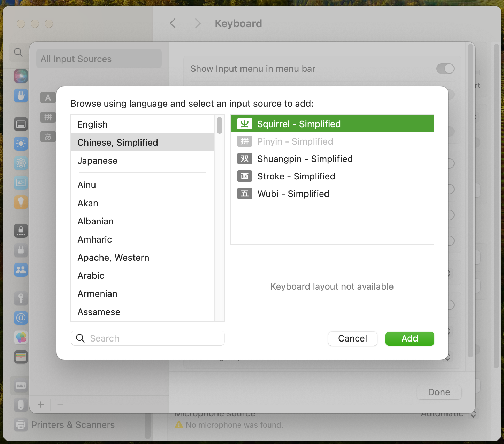The width and height of the screenshot is (504, 444).
Task: Click the Stroke input source icon
Action: pyautogui.click(x=245, y=176)
